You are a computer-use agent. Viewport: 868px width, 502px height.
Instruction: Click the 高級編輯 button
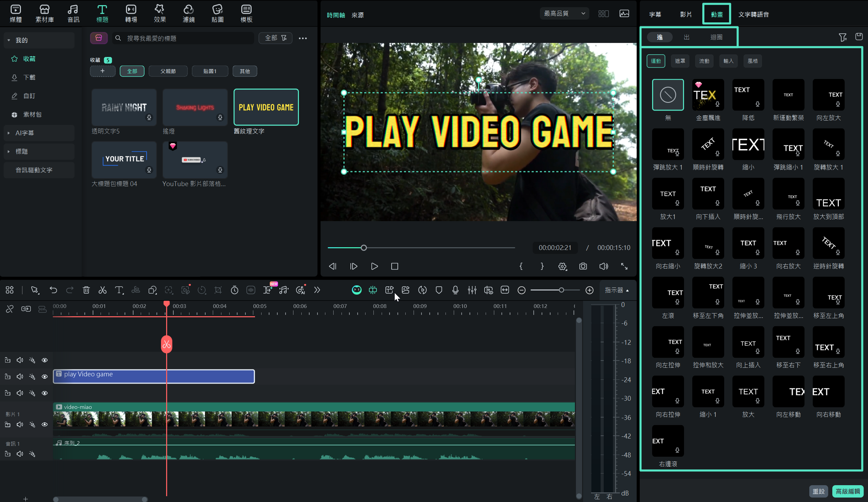(847, 491)
